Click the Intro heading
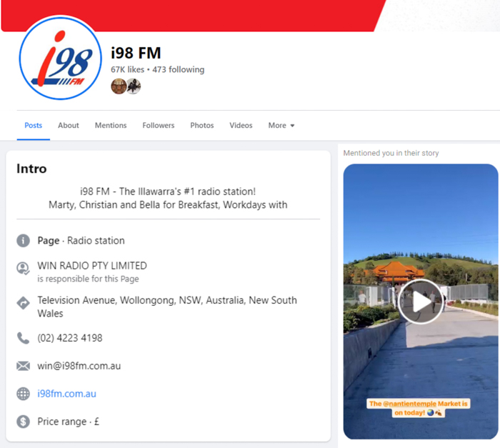Image resolution: width=500 pixels, height=448 pixels. pos(31,169)
